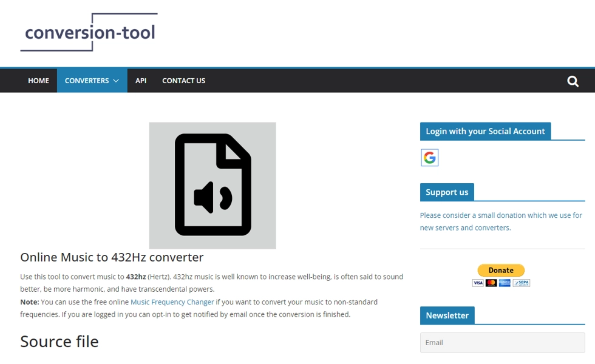The image size is (595, 364).
Task: Click the American Express icon
Action: click(506, 282)
